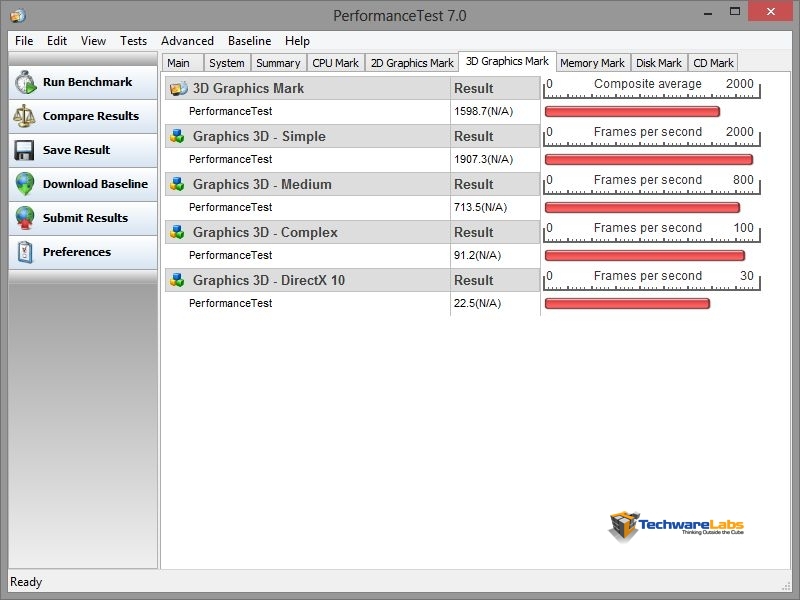Click the Download Baseline button
This screenshot has height=600, width=800.
point(83,184)
